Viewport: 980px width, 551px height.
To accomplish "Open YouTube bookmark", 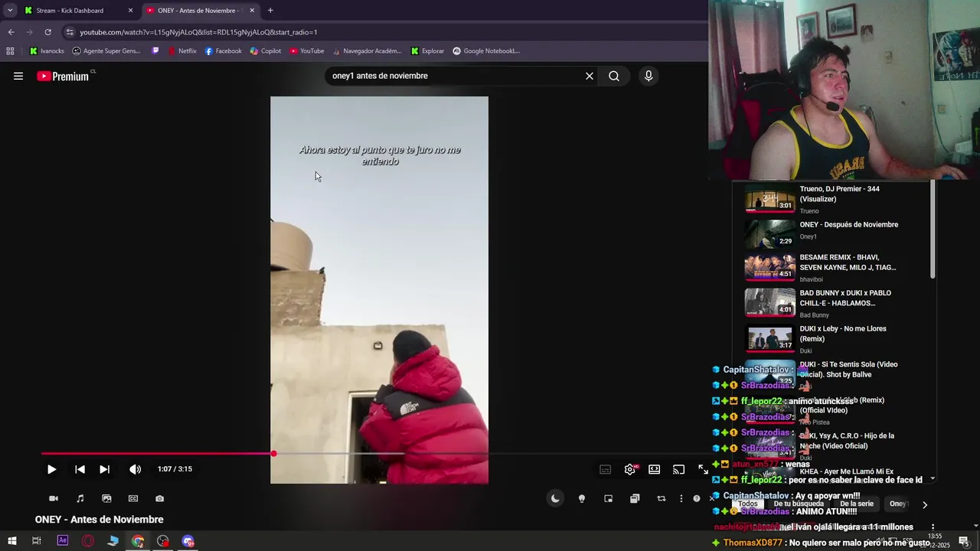I will point(306,51).
